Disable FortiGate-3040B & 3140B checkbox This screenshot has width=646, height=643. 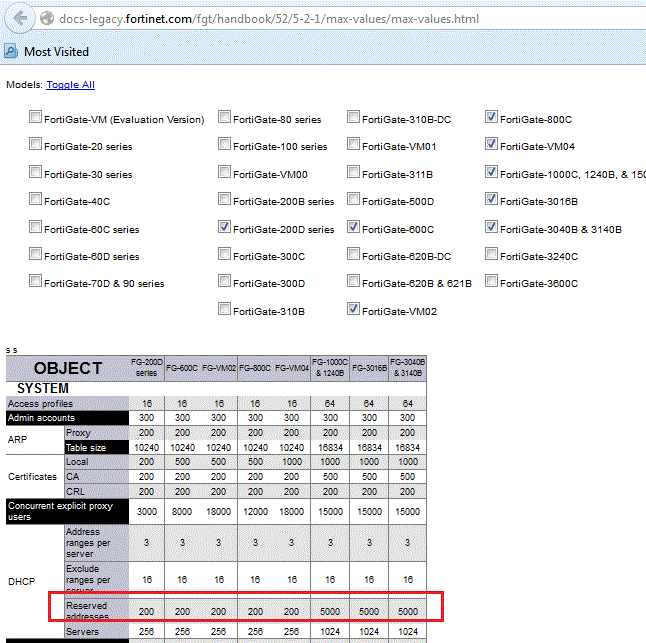pyautogui.click(x=491, y=227)
